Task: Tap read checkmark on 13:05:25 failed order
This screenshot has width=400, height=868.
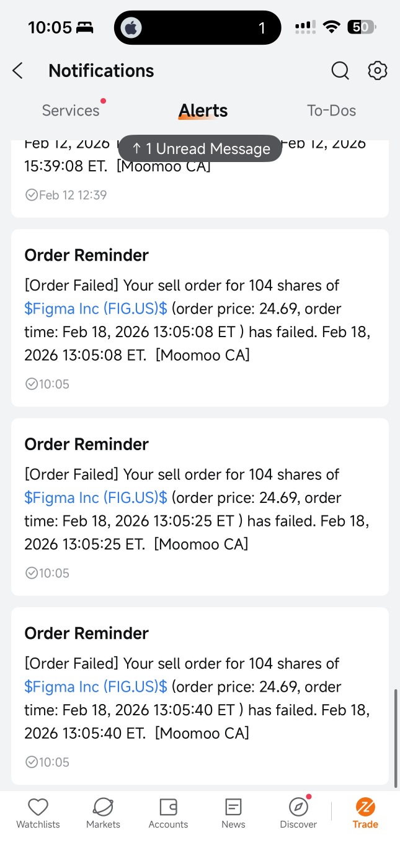Action: (x=32, y=573)
